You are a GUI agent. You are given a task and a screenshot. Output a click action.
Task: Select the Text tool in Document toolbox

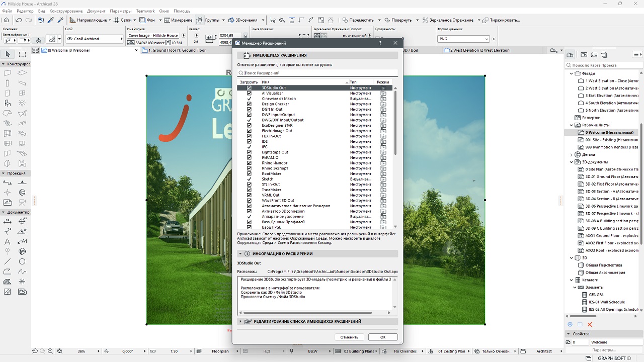(8, 242)
